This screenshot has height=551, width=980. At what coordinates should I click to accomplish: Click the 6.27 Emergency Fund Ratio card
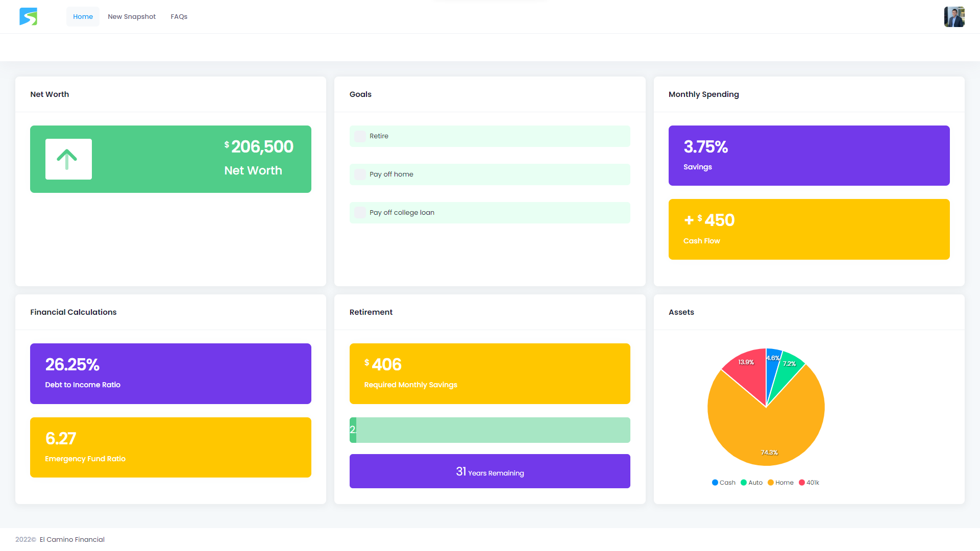pyautogui.click(x=170, y=447)
